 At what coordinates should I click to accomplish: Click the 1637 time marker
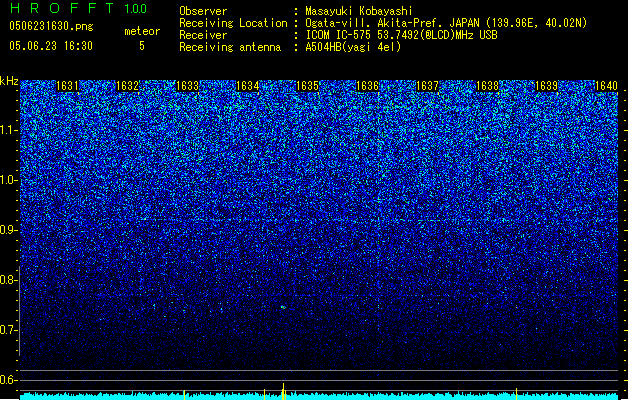click(427, 86)
